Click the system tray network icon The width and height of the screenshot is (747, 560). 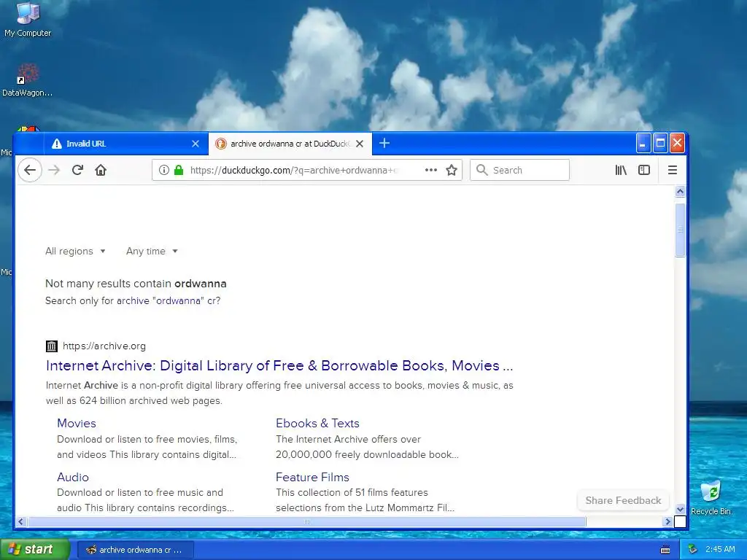(693, 549)
